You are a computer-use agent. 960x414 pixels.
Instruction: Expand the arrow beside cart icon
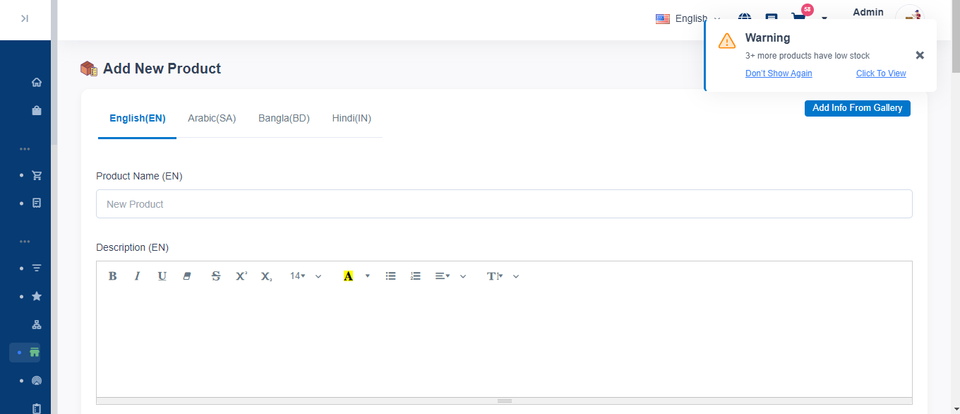coord(824,18)
